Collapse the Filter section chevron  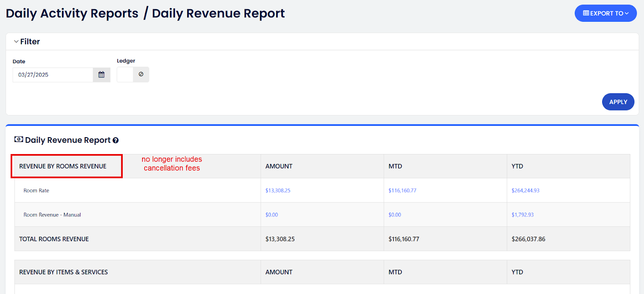click(x=16, y=41)
